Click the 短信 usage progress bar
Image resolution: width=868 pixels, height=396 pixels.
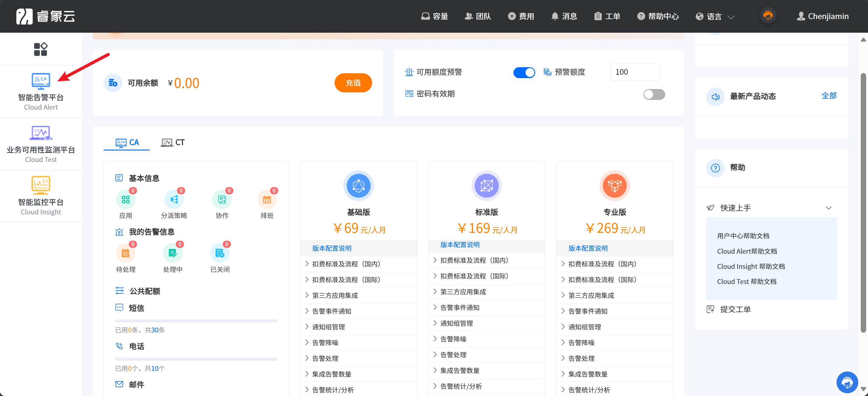point(196,321)
